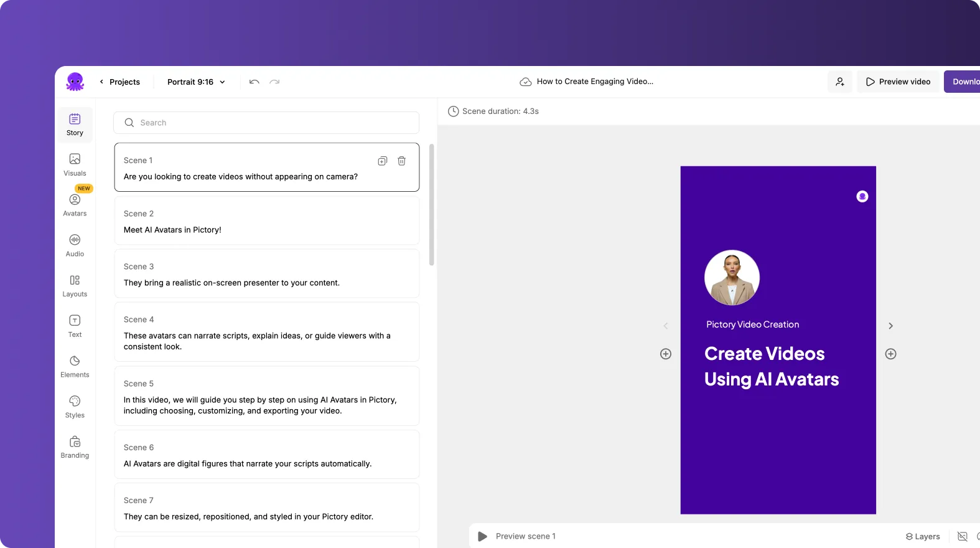Open the Styles panel

[x=75, y=407]
